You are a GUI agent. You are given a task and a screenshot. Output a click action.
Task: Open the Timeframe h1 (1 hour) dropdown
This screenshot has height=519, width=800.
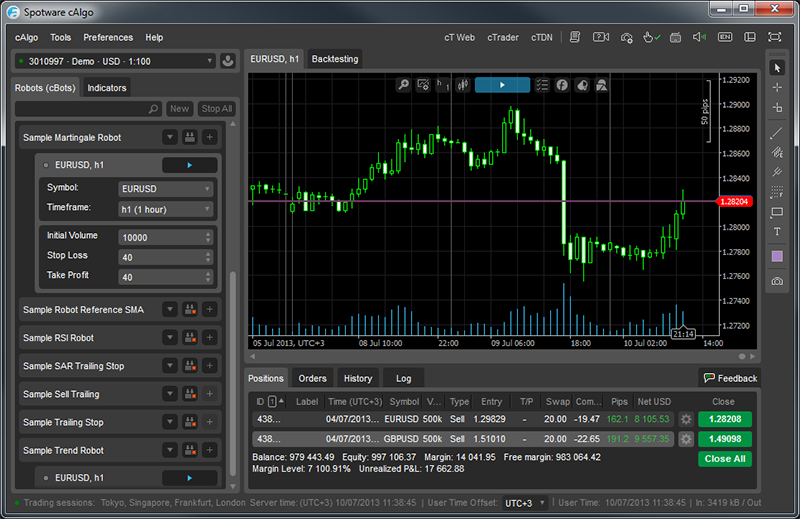(165, 209)
